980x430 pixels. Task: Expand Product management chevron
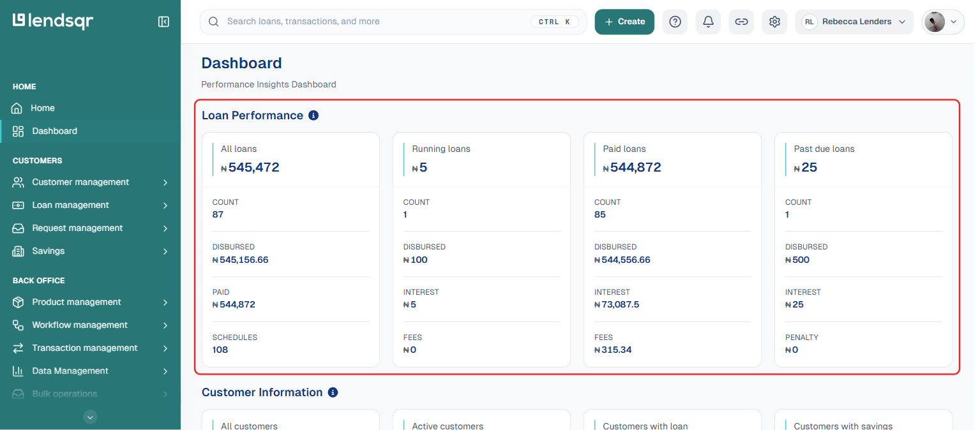165,302
